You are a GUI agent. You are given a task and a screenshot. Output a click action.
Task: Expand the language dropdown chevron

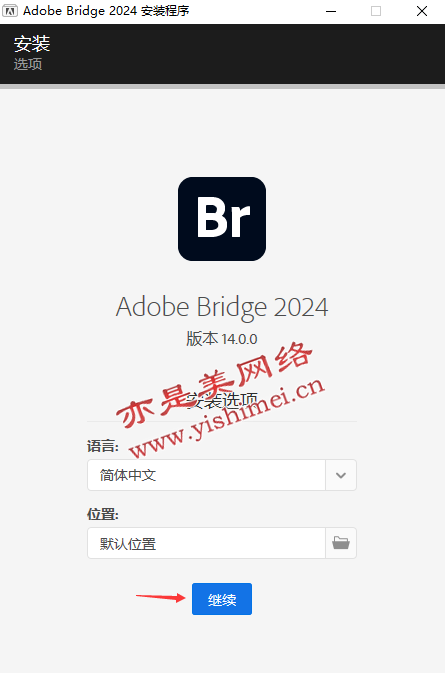point(341,475)
